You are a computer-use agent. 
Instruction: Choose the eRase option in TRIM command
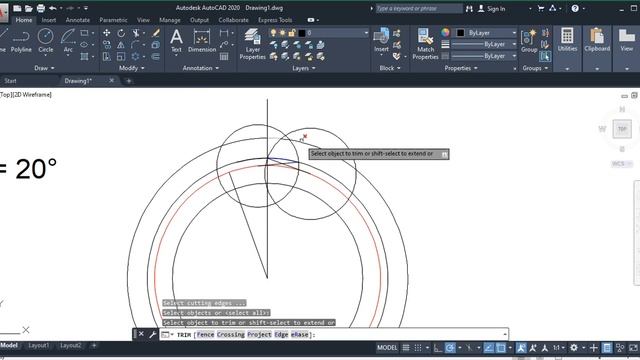[299, 335]
